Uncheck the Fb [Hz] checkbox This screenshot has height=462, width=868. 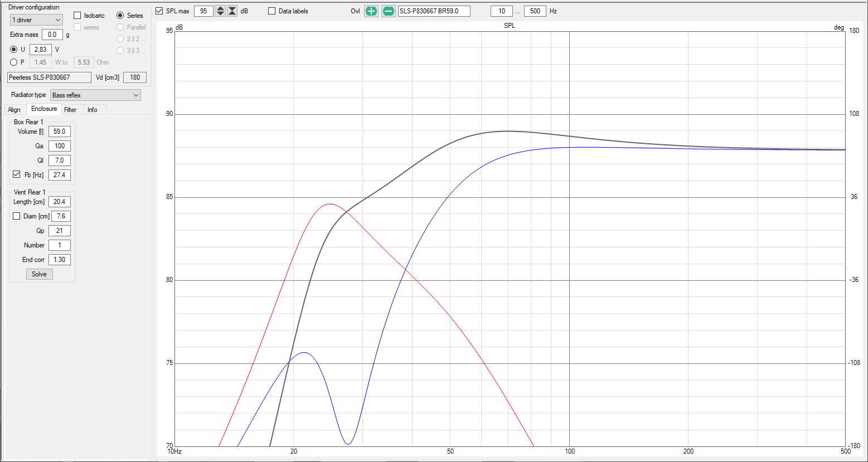pyautogui.click(x=17, y=174)
